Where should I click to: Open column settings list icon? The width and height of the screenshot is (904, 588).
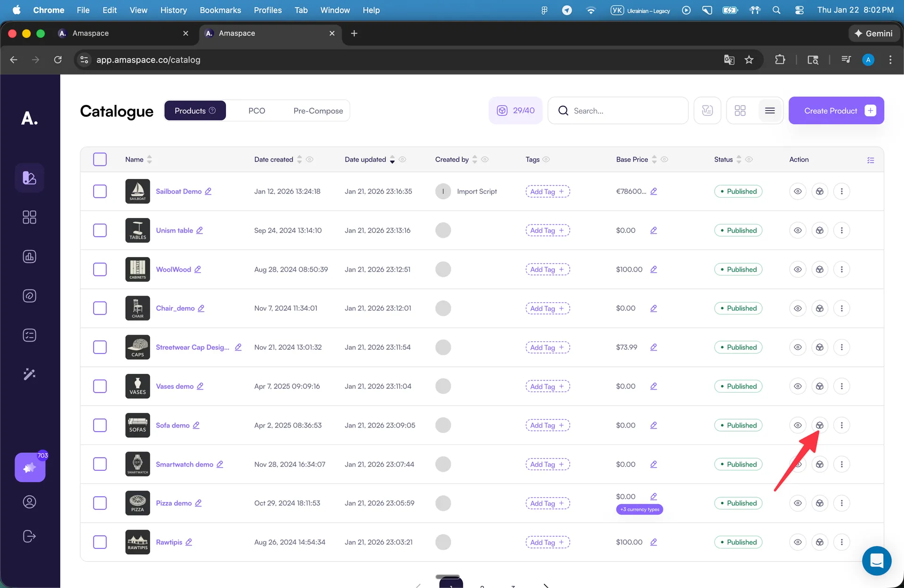871,160
